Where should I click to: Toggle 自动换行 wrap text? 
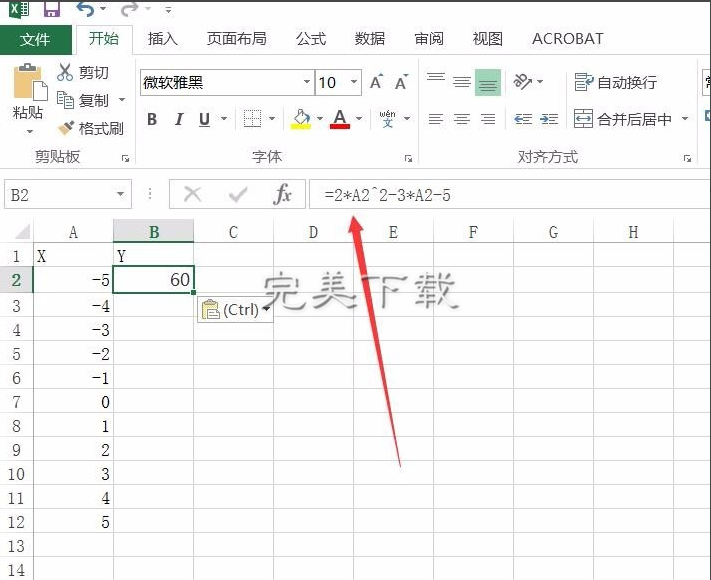coord(615,82)
